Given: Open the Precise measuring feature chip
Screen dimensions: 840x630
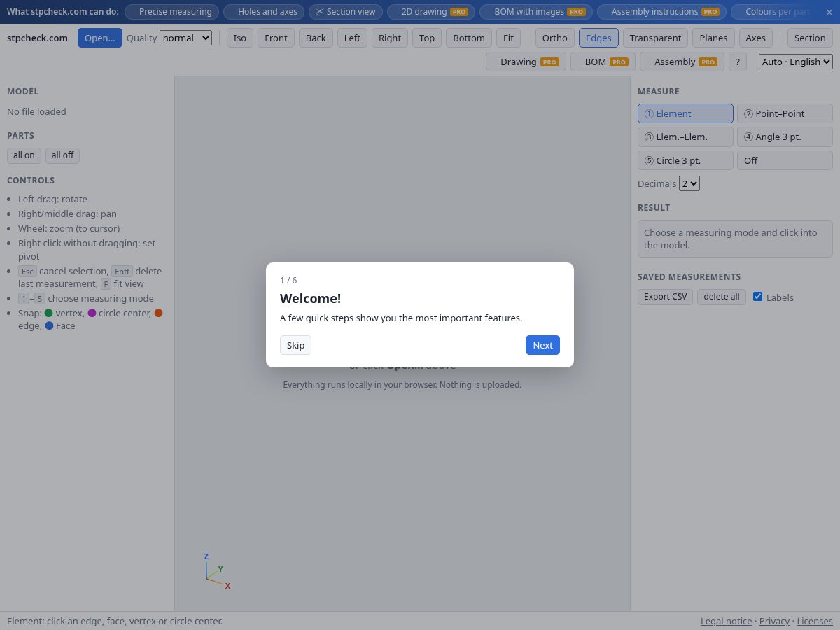Looking at the screenshot, I should coord(171,12).
